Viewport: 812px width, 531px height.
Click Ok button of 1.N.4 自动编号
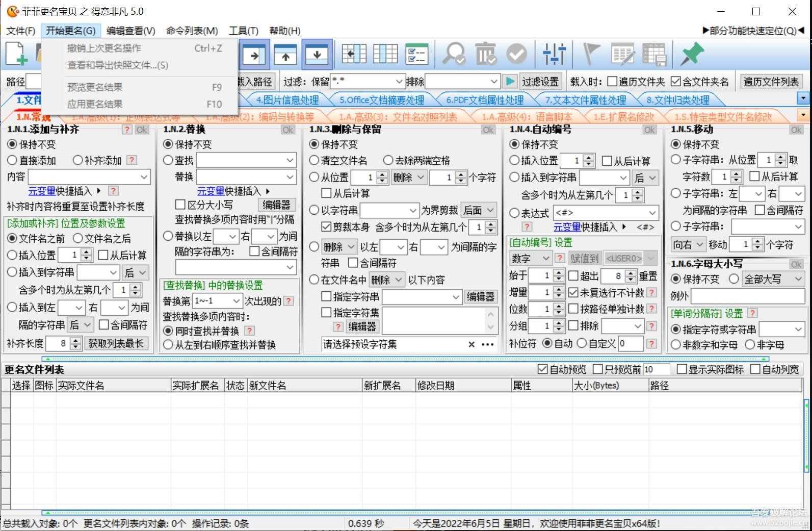click(x=649, y=130)
